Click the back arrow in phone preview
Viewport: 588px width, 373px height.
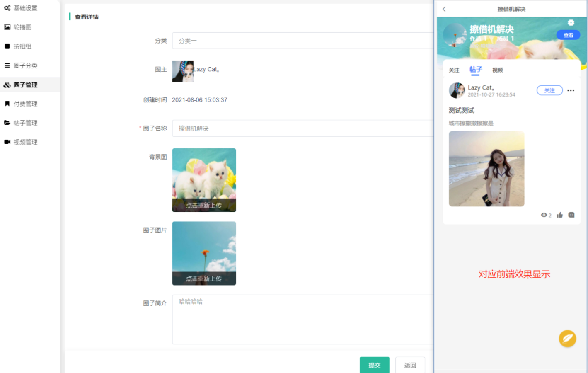tap(444, 9)
